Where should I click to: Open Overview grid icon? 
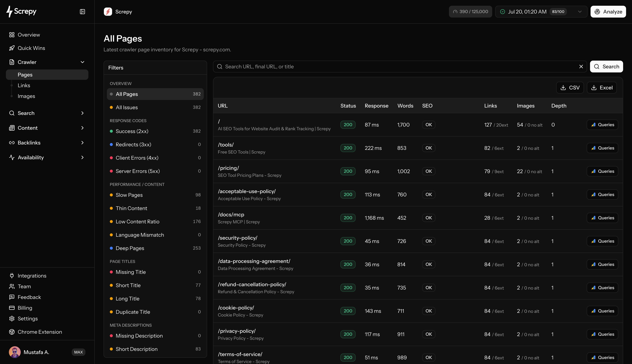(12, 35)
